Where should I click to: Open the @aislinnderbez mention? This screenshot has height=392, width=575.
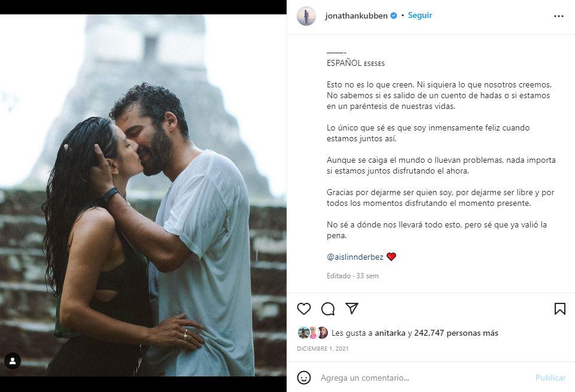(355, 257)
